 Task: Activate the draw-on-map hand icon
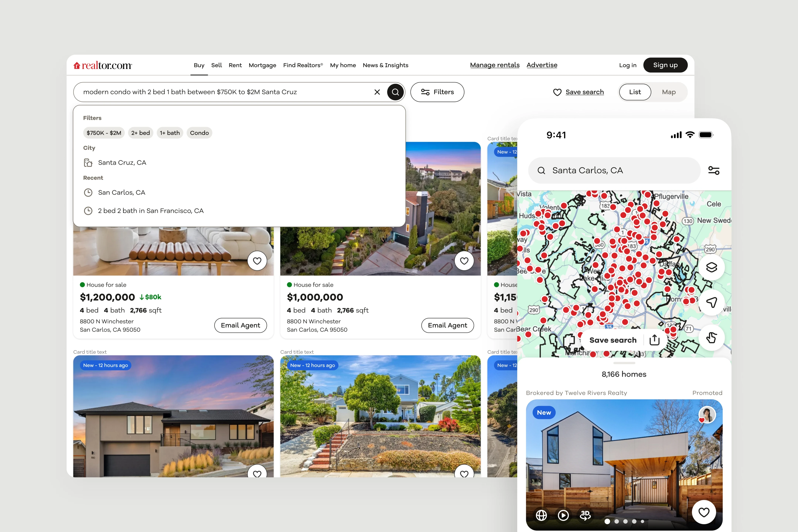711,338
